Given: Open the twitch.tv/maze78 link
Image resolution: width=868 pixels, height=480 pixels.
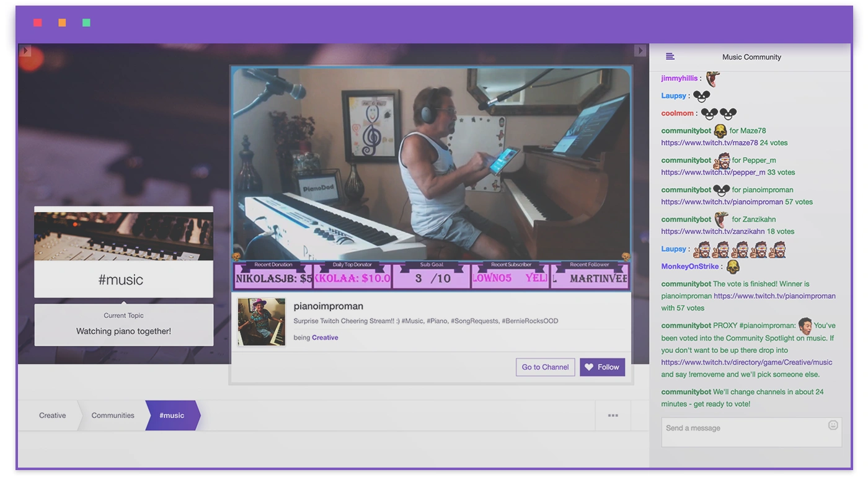Looking at the screenshot, I should (x=709, y=143).
